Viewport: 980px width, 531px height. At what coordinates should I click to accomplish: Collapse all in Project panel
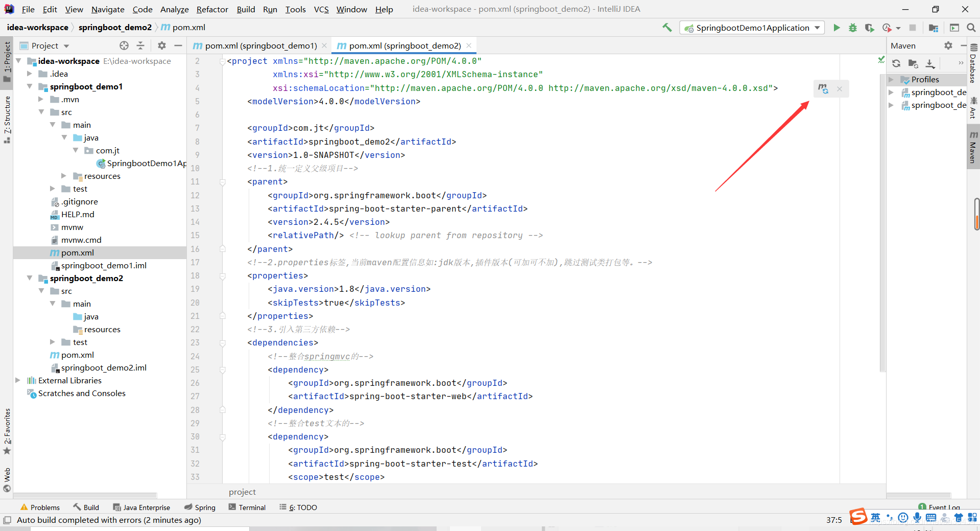(140, 45)
